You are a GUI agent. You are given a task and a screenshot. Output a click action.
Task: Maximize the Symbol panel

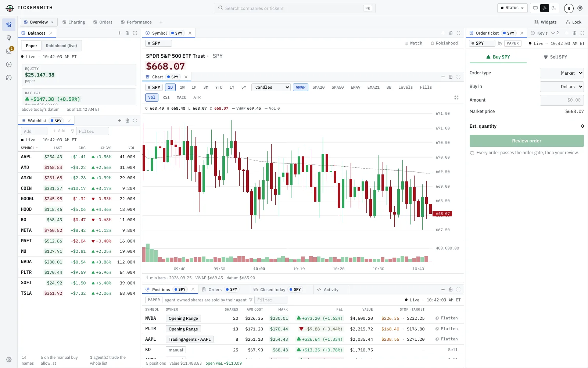pos(458,33)
